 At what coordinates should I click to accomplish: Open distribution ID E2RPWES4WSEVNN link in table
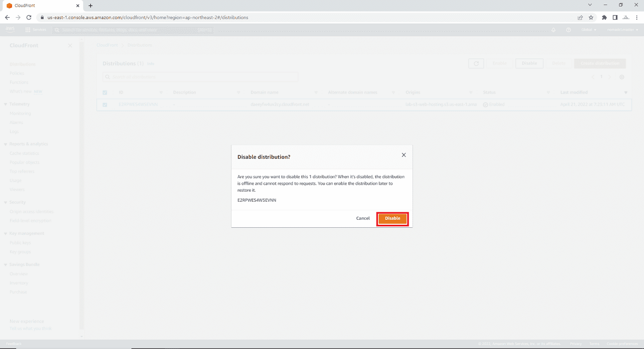point(138,105)
